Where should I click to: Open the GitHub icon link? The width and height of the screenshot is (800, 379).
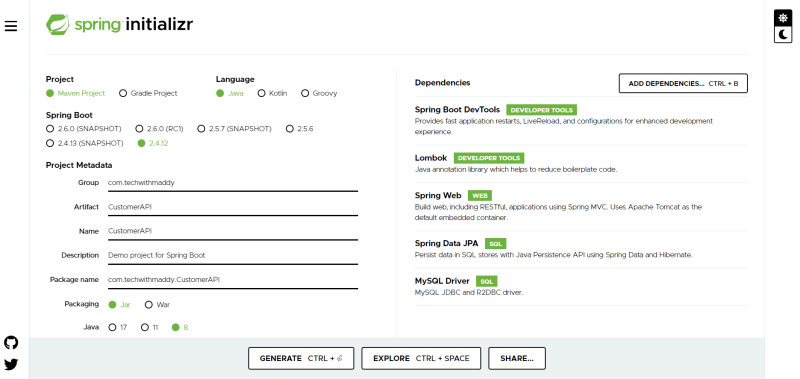coord(11,342)
